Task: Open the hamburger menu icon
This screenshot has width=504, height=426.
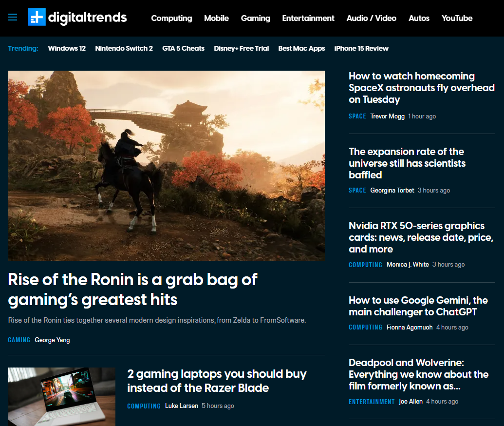Action: [13, 18]
